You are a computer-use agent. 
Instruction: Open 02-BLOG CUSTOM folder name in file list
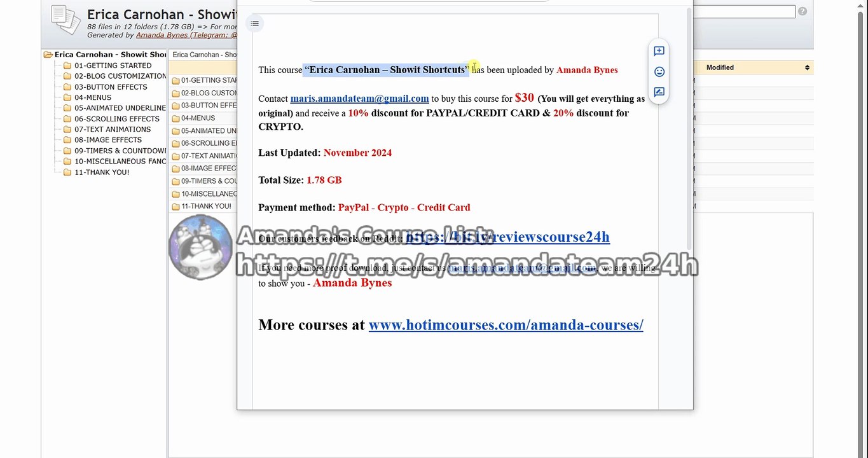[x=209, y=93]
